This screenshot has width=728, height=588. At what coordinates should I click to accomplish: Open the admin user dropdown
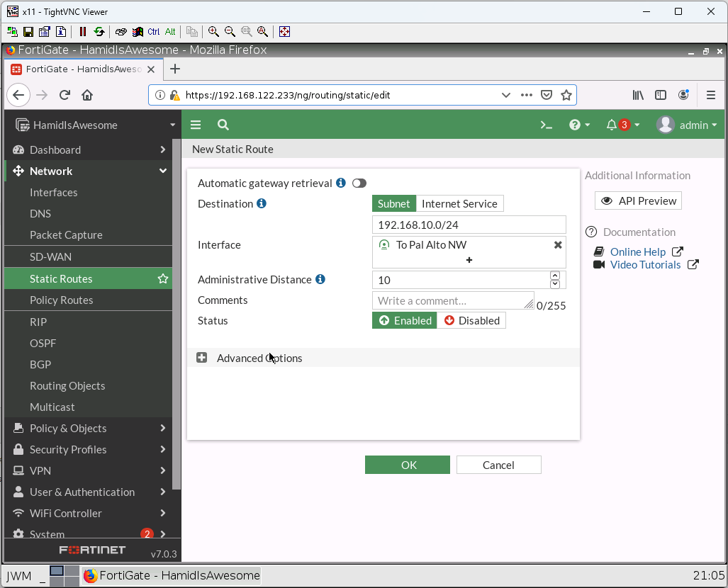pyautogui.click(x=686, y=125)
